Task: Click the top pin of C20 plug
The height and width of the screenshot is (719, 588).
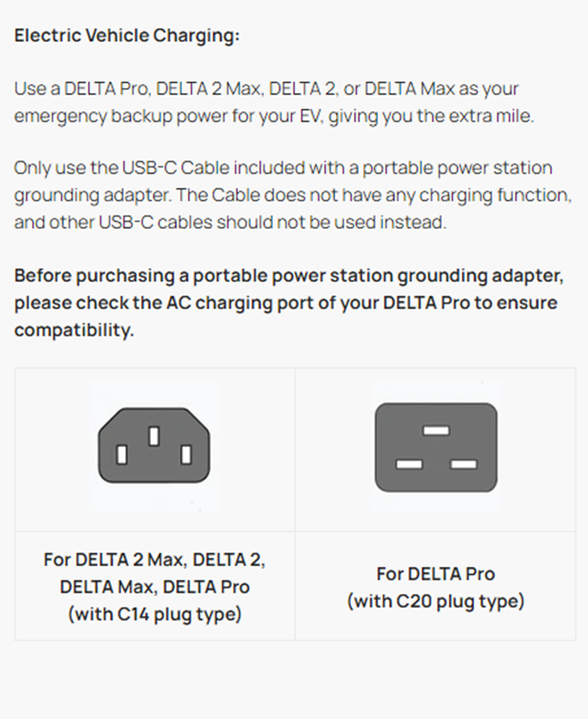Action: coord(436,431)
